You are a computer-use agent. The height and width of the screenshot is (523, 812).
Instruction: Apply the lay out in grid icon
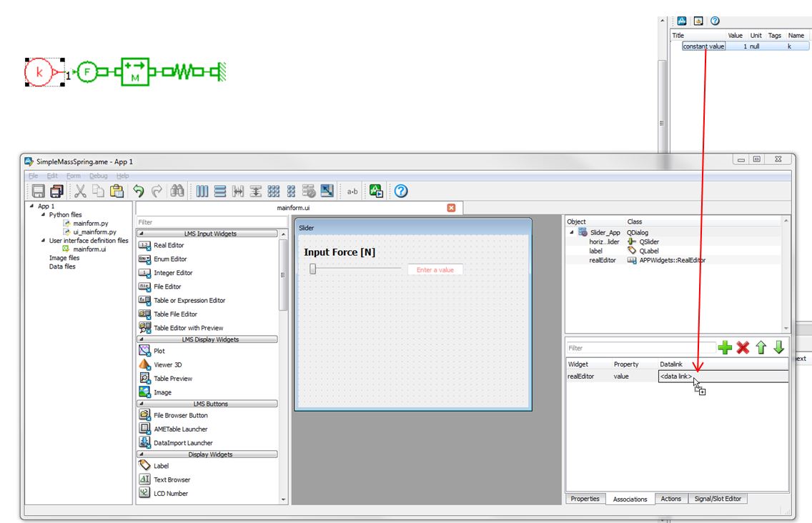274,191
